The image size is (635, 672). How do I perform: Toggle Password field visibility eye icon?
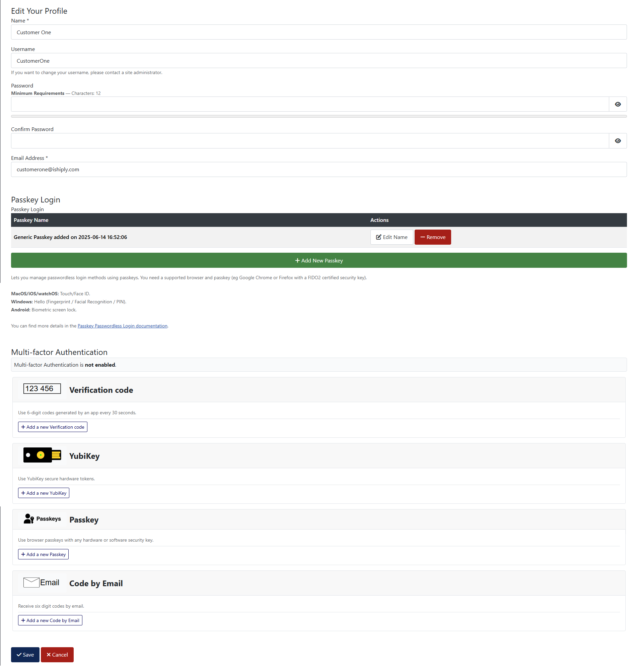617,104
